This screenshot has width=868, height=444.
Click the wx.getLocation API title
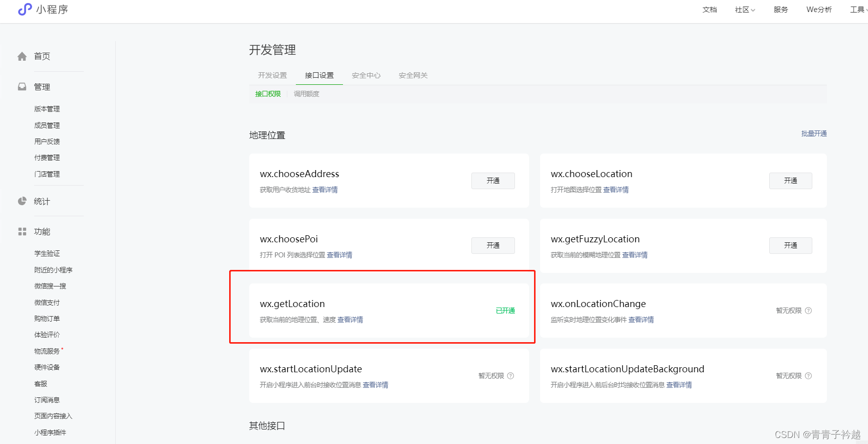[292, 304]
